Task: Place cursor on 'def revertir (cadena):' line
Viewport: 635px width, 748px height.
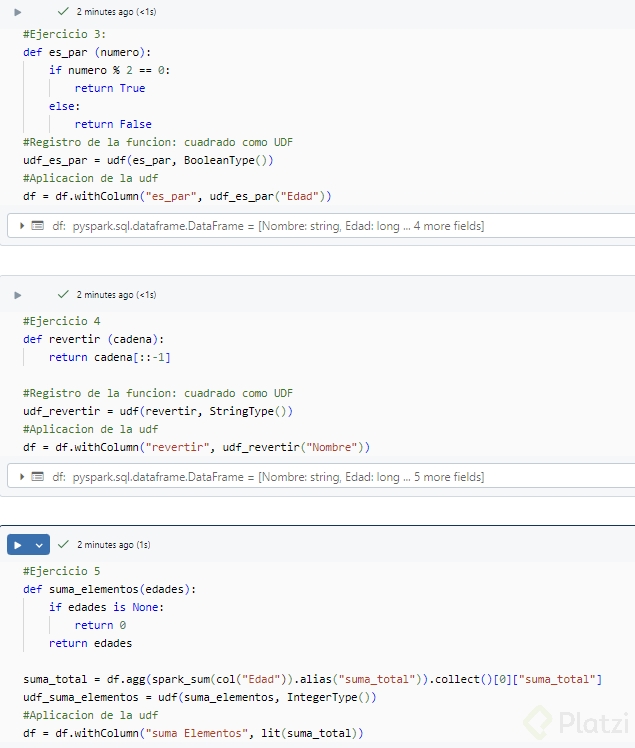Action: 94,339
